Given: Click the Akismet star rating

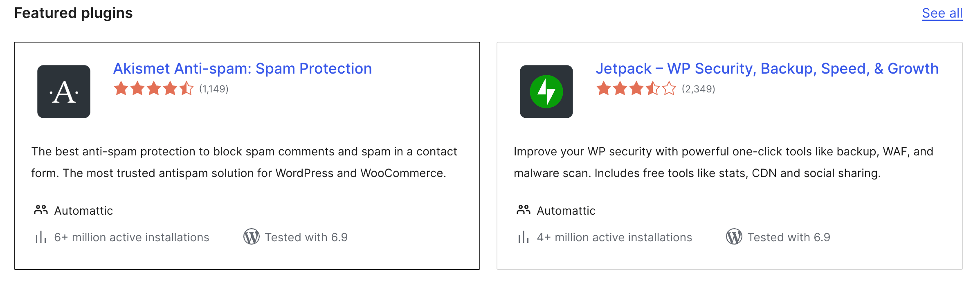Looking at the screenshot, I should (153, 88).
